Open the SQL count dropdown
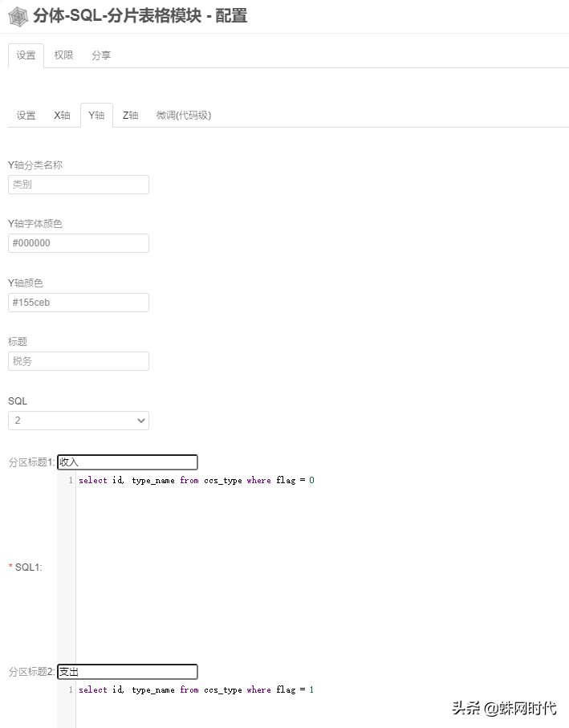Image resolution: width=569 pixels, height=728 pixels. (79, 420)
